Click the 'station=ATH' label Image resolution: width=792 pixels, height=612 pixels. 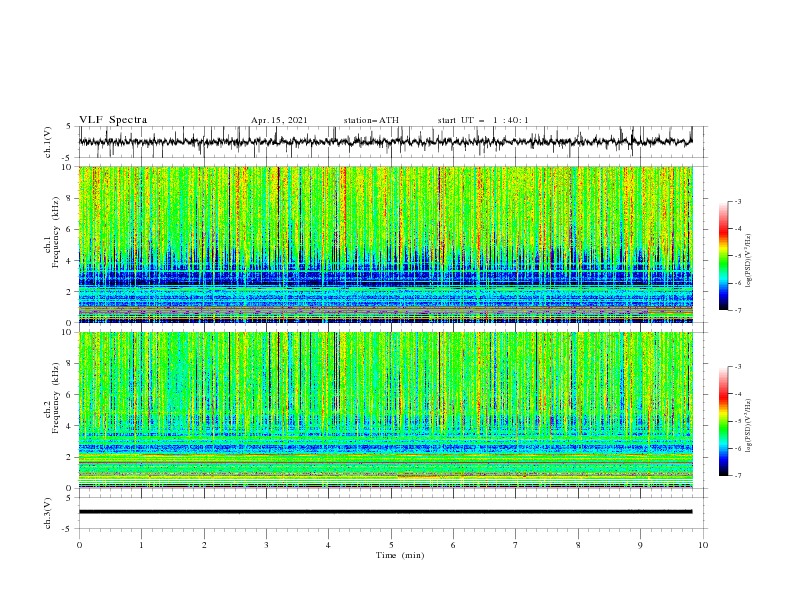[x=371, y=120]
